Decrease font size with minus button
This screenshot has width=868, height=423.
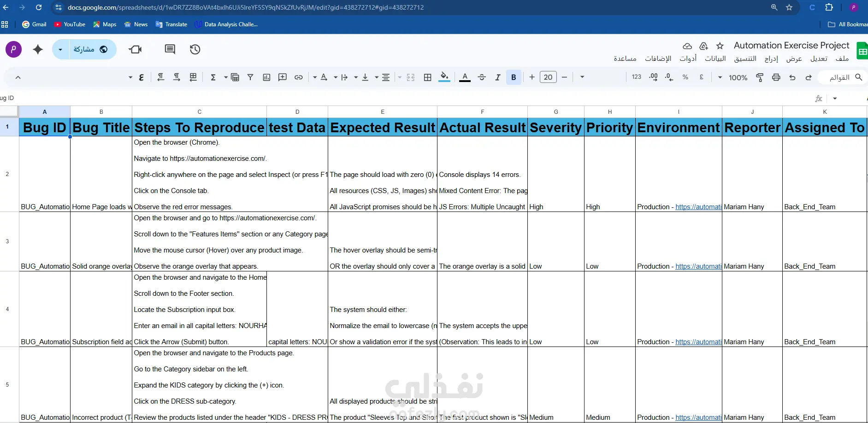[564, 77]
